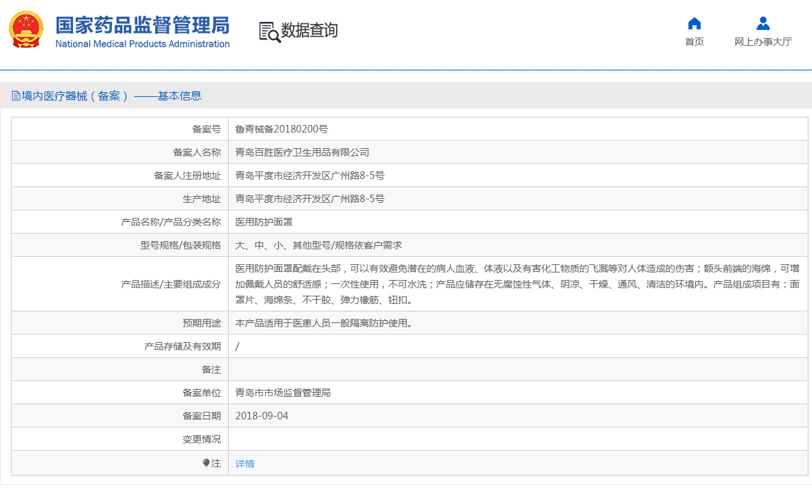Viewport: 812px width, 504px height.
Task: Click the 国家药品监督管理局 title
Action: [143, 25]
